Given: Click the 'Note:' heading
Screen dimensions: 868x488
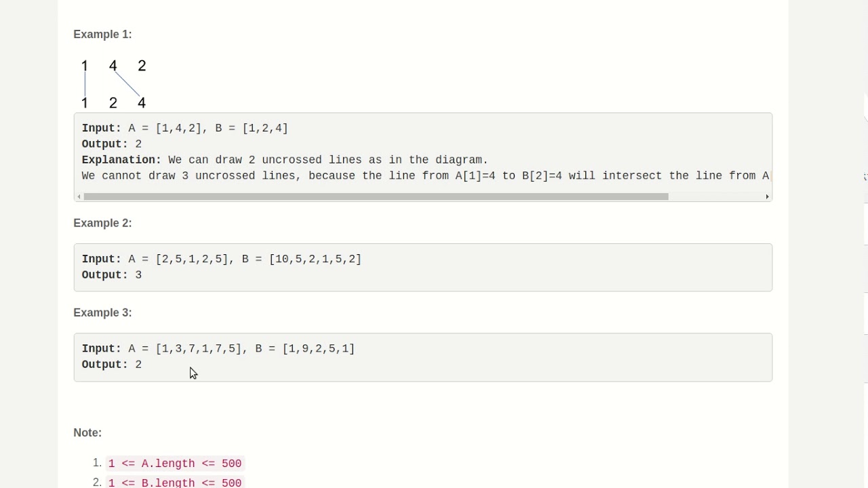Looking at the screenshot, I should (x=87, y=432).
